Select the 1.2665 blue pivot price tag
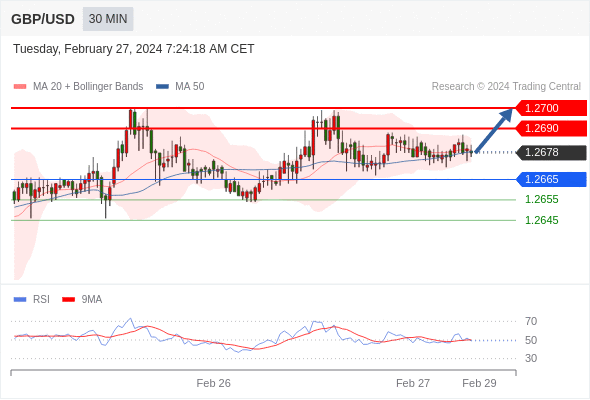This screenshot has width=590, height=400. pyautogui.click(x=551, y=179)
